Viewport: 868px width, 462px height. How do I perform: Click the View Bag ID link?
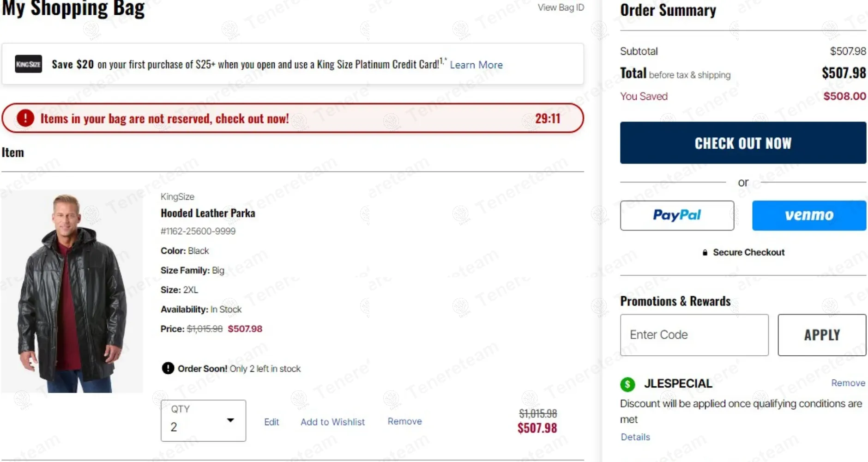pyautogui.click(x=561, y=7)
